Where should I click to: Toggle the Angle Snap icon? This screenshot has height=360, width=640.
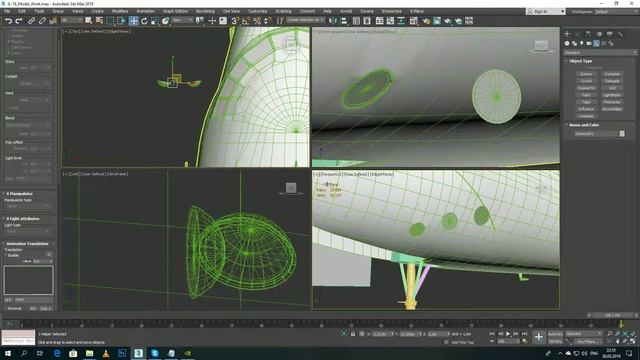coord(246,20)
